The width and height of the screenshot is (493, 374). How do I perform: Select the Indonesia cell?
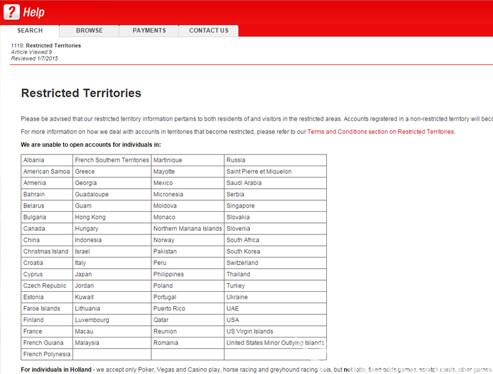[x=112, y=240]
